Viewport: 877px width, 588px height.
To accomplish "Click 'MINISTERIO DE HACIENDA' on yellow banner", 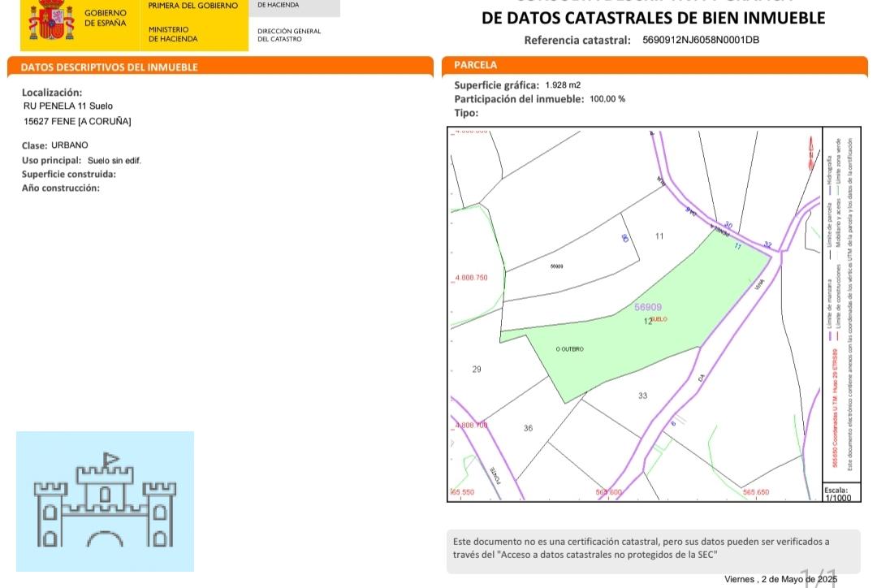I will click(173, 34).
